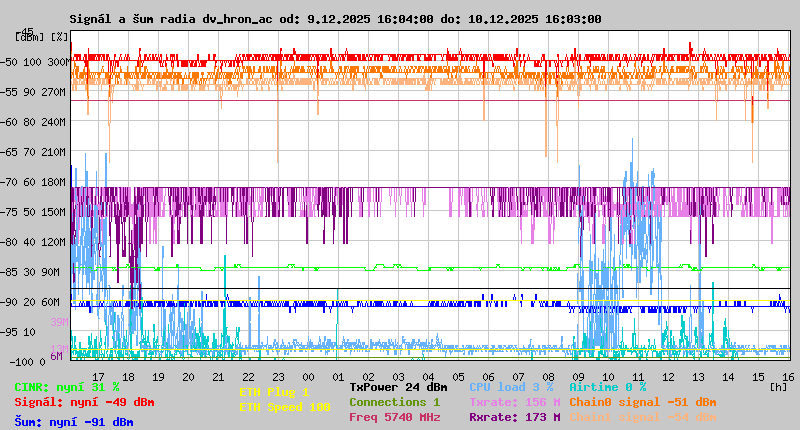This screenshot has height=430, width=800.
Task: Select the 12 hour tick on x-axis
Action: (x=669, y=376)
